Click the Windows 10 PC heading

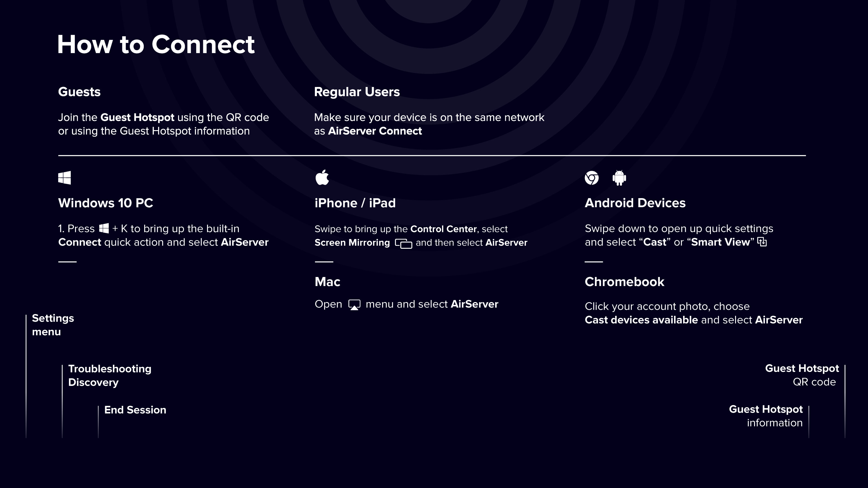[x=106, y=203]
